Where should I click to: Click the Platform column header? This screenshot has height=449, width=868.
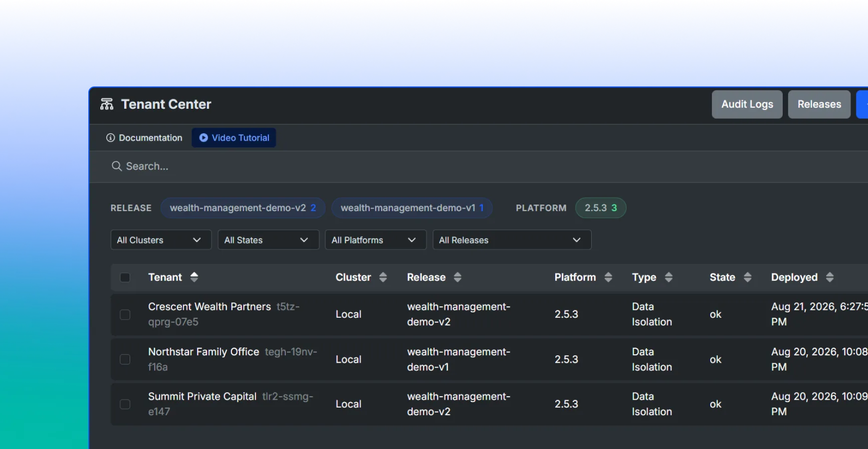[x=575, y=277]
